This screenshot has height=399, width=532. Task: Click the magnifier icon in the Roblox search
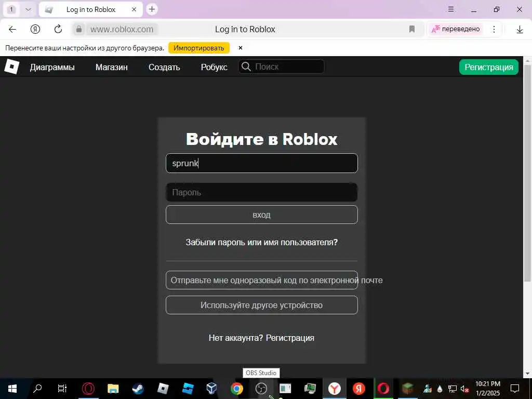pos(246,66)
